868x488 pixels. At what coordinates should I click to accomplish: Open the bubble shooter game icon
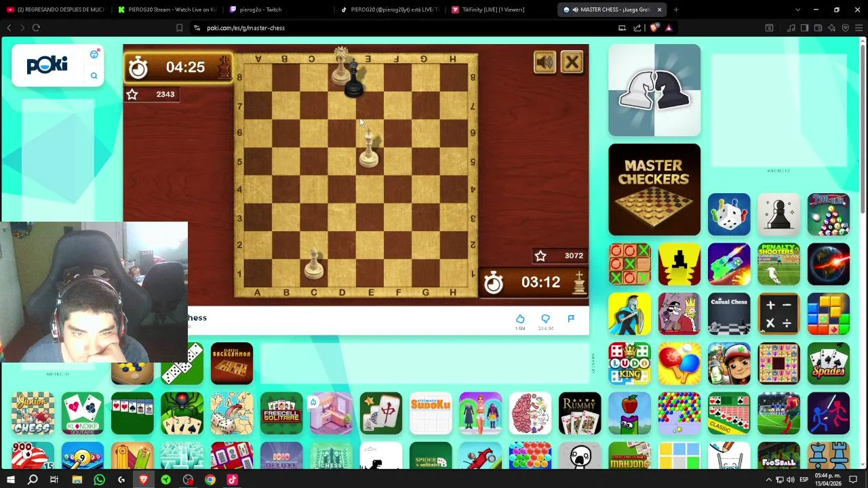click(679, 413)
